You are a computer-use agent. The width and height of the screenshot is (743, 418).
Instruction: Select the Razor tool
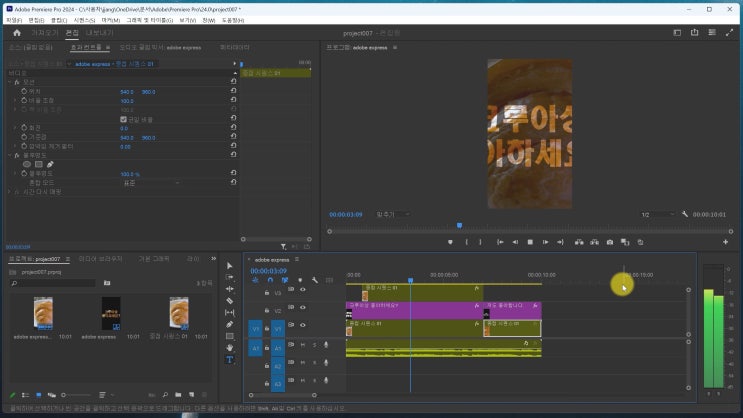[229, 300]
